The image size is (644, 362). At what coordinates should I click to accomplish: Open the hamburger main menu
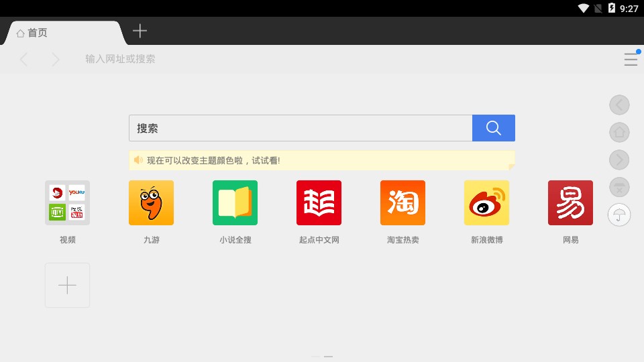click(631, 60)
